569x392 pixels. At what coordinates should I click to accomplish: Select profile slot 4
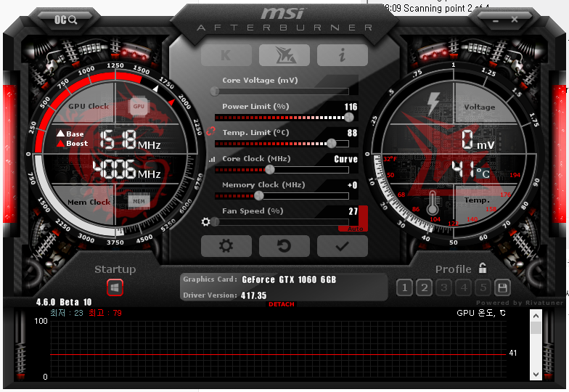pyautogui.click(x=463, y=287)
